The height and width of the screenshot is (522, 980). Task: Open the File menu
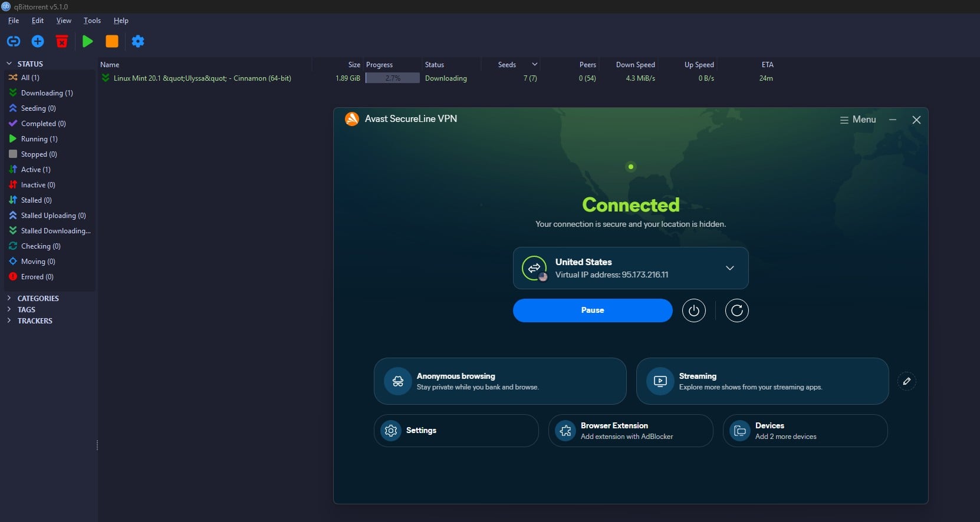(14, 21)
